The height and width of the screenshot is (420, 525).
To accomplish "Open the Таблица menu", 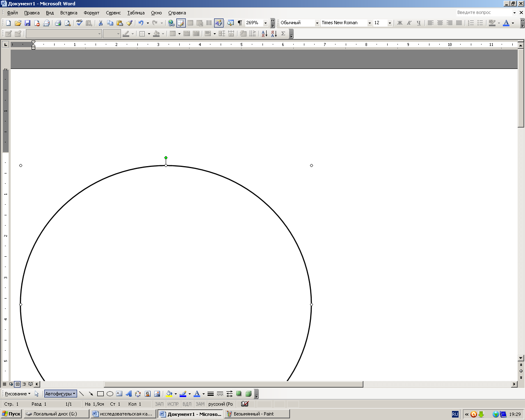I will (136, 13).
